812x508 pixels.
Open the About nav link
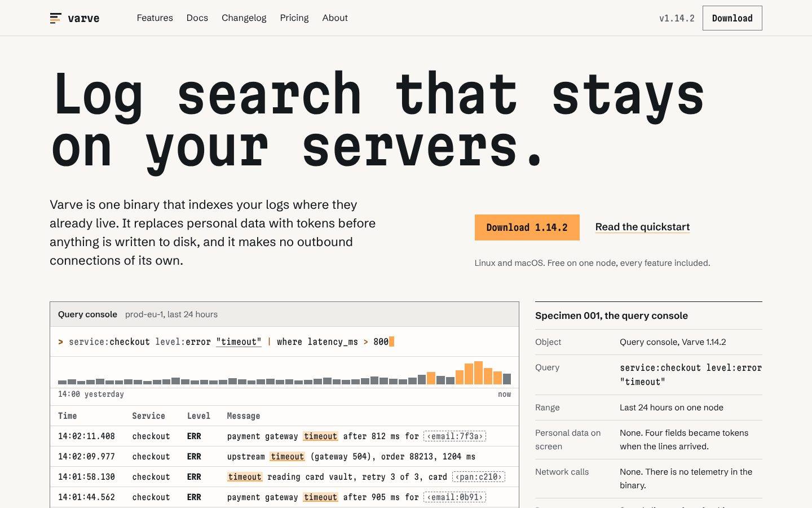click(x=335, y=18)
